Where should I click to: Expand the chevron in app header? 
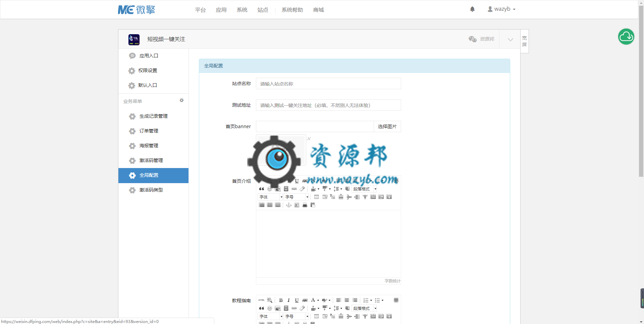point(510,39)
